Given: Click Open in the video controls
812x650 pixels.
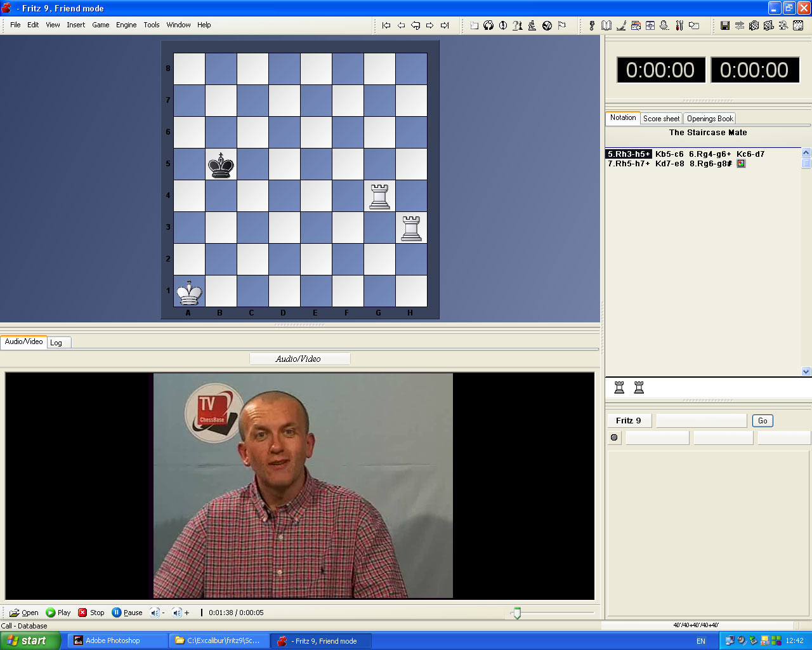Looking at the screenshot, I should (24, 613).
